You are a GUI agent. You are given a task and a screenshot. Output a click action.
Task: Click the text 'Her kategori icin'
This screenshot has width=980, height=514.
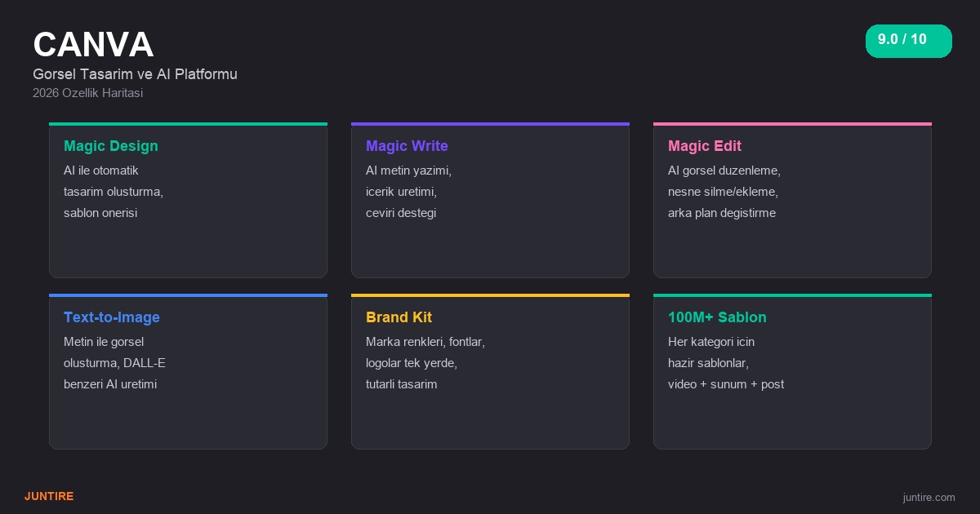[711, 342]
